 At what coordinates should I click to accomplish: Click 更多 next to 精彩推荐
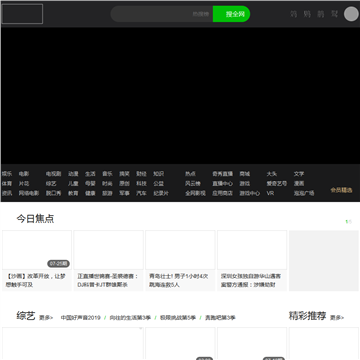pyautogui.click(x=337, y=318)
